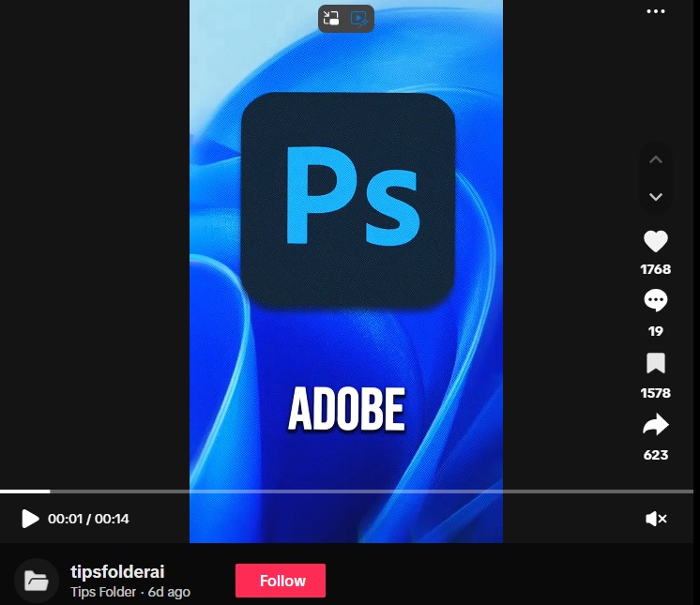Open the picture-in-picture icon above the video
Viewport: 700px width, 605px height.
point(331,18)
